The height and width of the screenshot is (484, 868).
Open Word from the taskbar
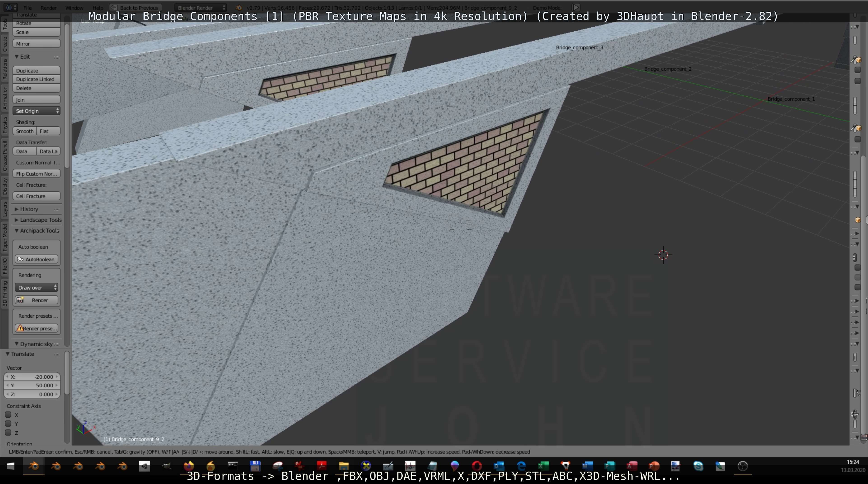(x=587, y=466)
